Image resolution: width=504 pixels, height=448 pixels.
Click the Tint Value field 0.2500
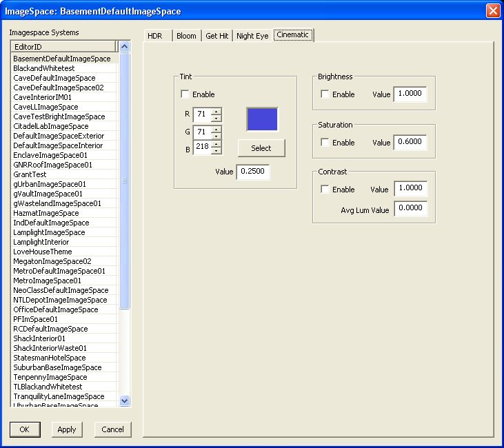[252, 172]
